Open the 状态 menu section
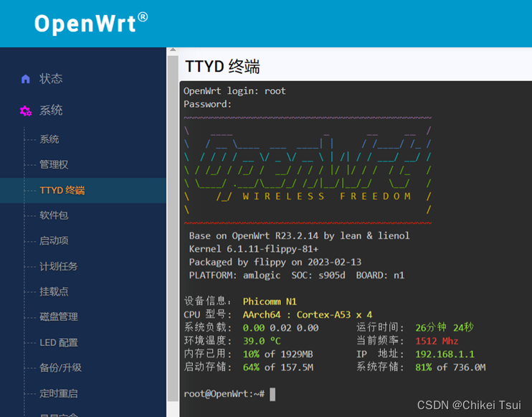The width and height of the screenshot is (532, 417). 51,79
